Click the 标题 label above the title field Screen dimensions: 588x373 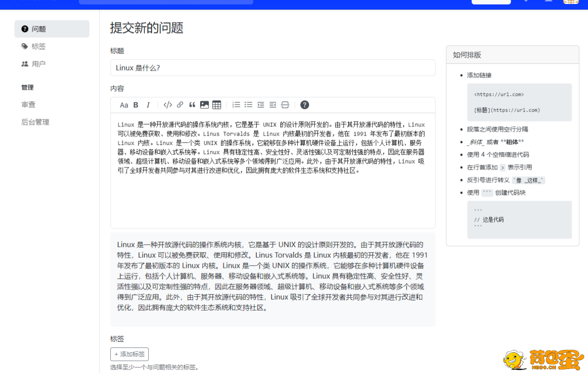[x=117, y=51]
